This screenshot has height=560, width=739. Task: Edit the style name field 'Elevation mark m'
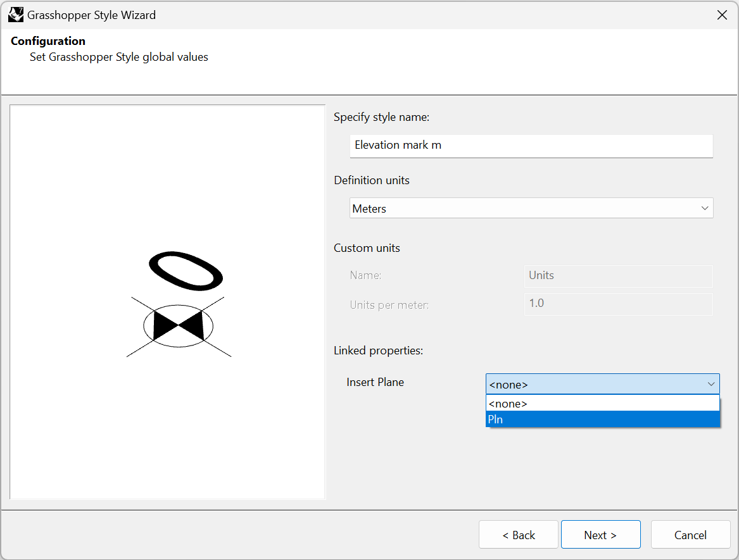531,146
